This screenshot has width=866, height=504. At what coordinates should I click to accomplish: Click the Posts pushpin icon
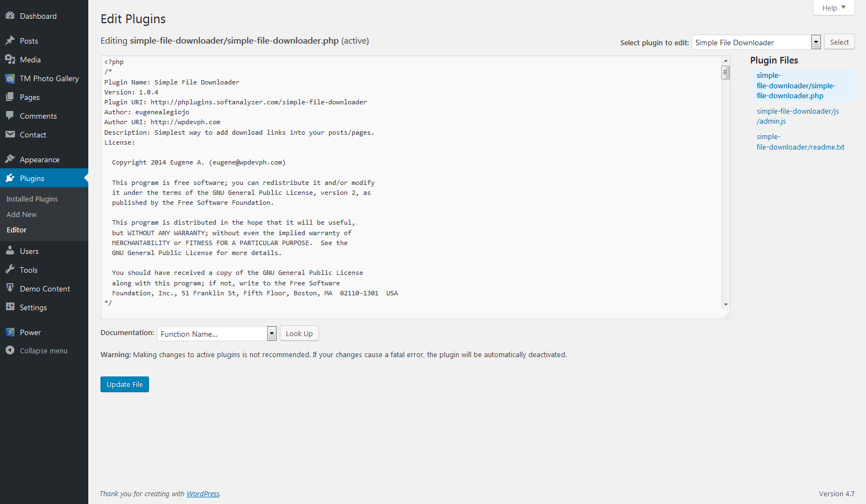[x=10, y=41]
